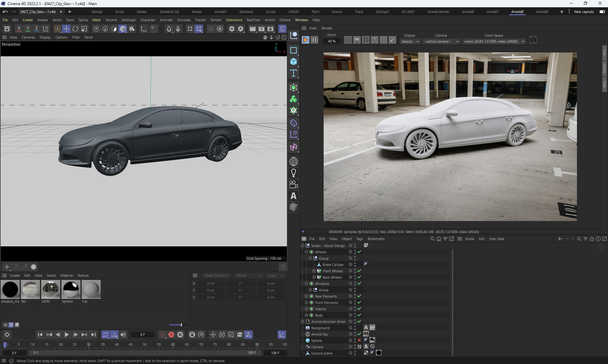Start Arnold IPR render with play button

click(x=305, y=40)
